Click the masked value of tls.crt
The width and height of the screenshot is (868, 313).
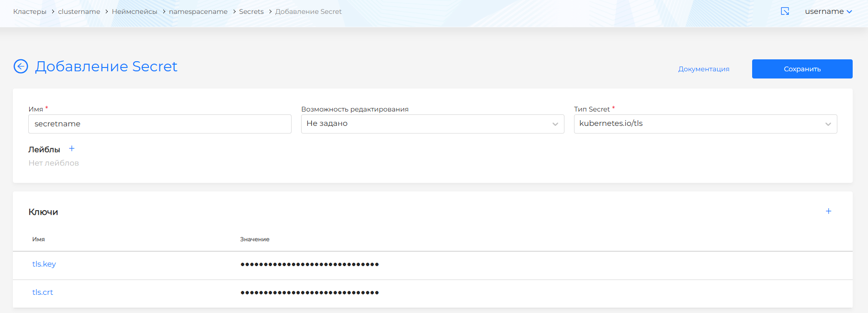(309, 292)
